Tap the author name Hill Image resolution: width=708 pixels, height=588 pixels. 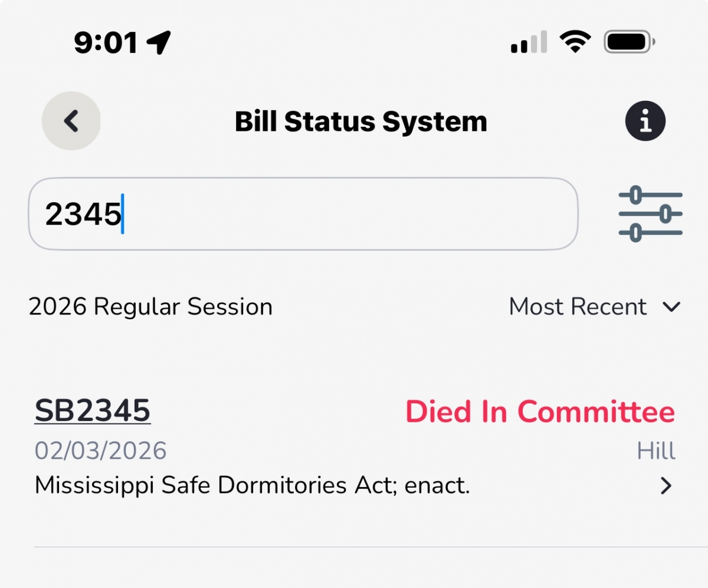pyautogui.click(x=656, y=451)
